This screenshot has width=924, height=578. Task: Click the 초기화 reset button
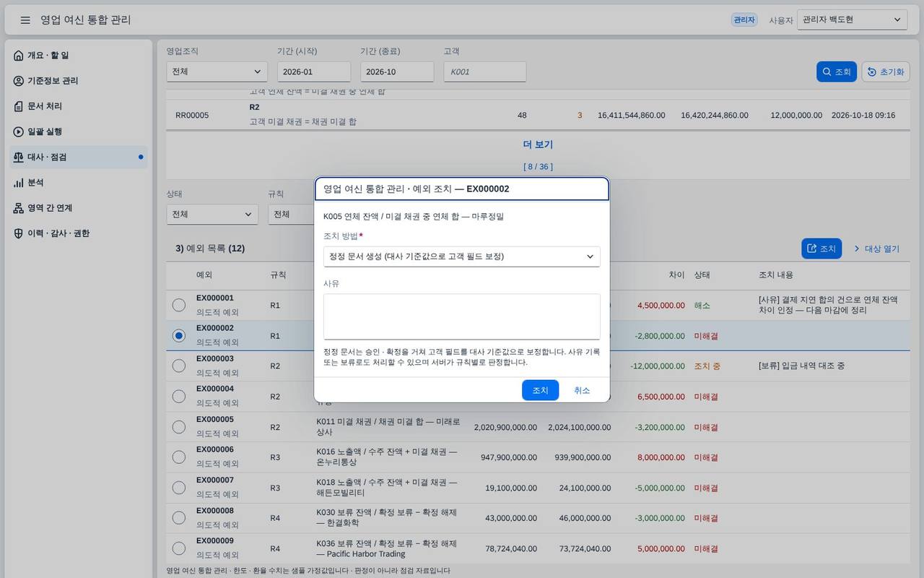pyautogui.click(x=886, y=72)
